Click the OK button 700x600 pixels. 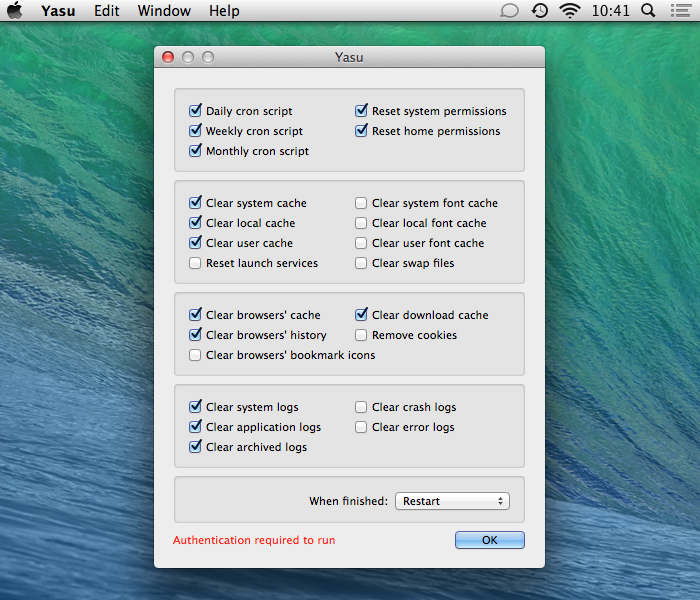pos(490,540)
